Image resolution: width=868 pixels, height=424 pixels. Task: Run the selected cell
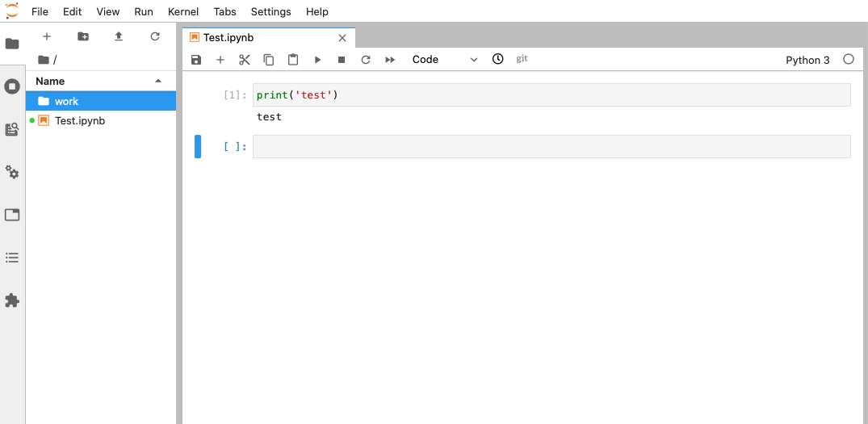(x=317, y=60)
